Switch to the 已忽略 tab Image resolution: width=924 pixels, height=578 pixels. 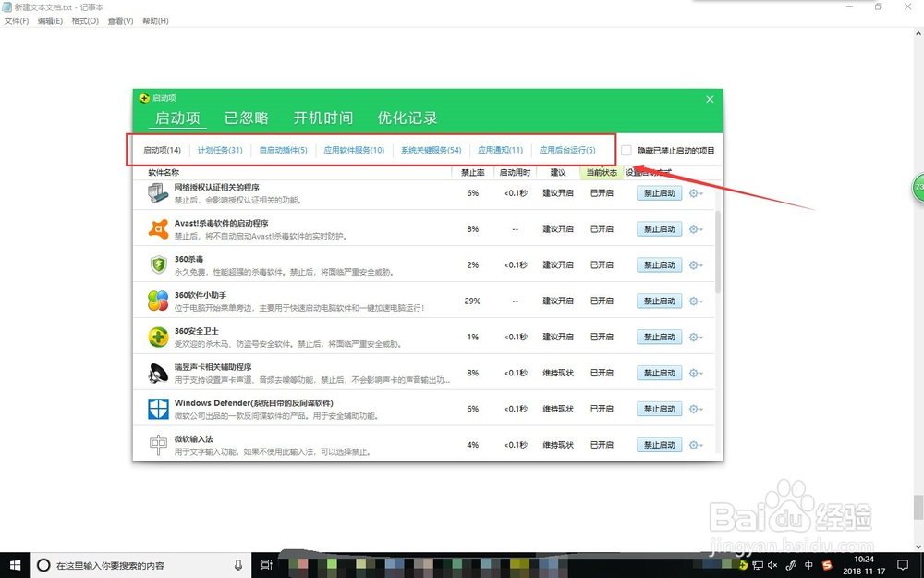coord(246,117)
